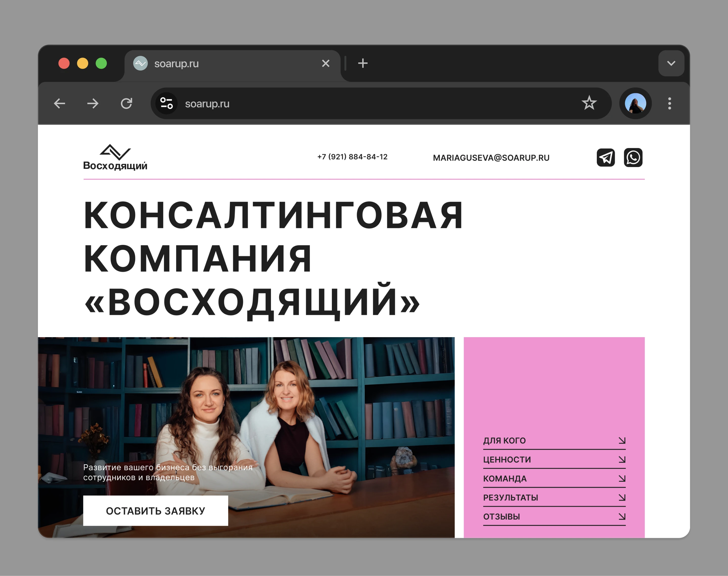Bookmark the page with the star icon
The image size is (728, 576).
[589, 104]
